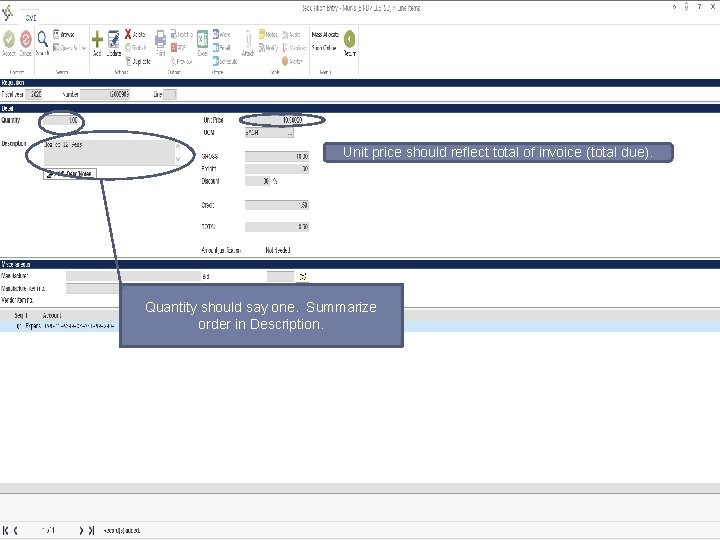
Task: Export using the Excel icon
Action: [202, 39]
